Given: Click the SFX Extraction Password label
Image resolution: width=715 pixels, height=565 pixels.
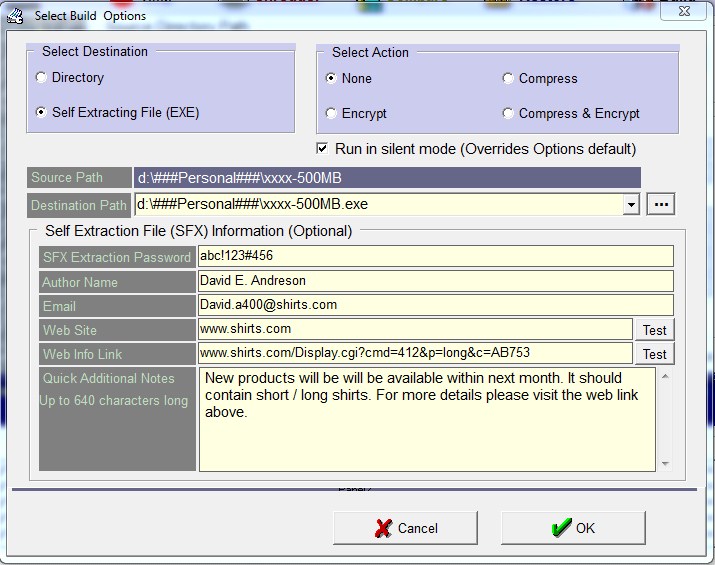Looking at the screenshot, I should click(x=117, y=257).
